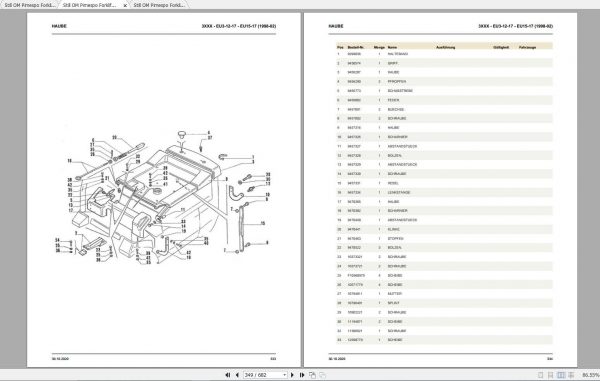Image resolution: width=600 pixels, height=381 pixels.
Task: Click the model header on the diagram page
Action: tap(238, 26)
